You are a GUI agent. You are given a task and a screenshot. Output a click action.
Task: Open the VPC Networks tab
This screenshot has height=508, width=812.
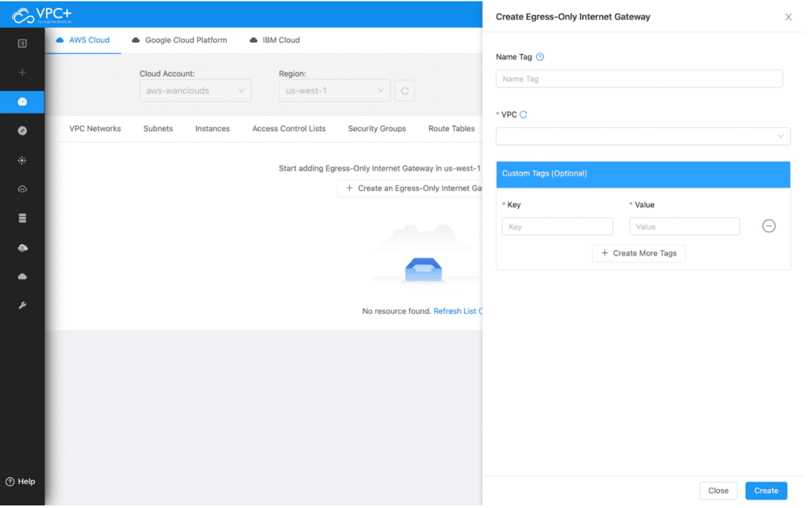(95, 129)
